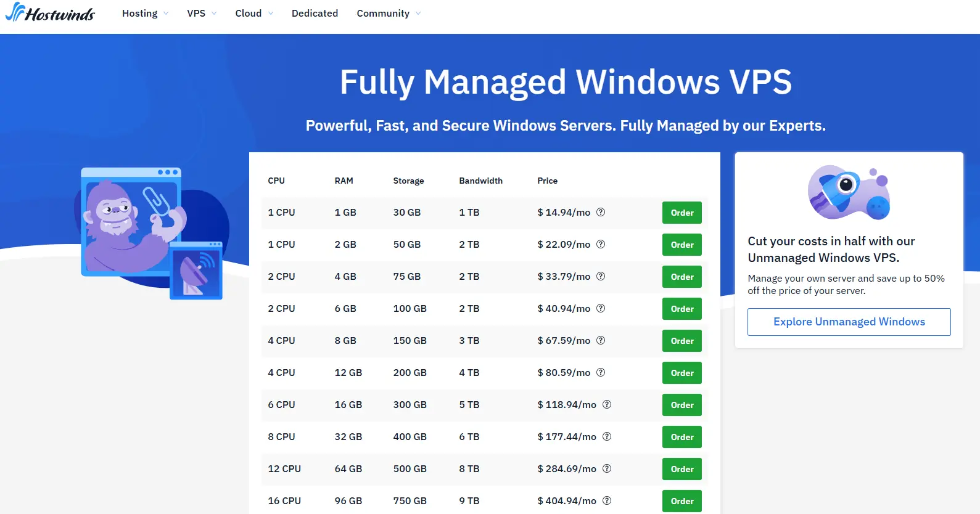The image size is (980, 514).
Task: Click the 96 GB RAM cell
Action: (x=348, y=500)
